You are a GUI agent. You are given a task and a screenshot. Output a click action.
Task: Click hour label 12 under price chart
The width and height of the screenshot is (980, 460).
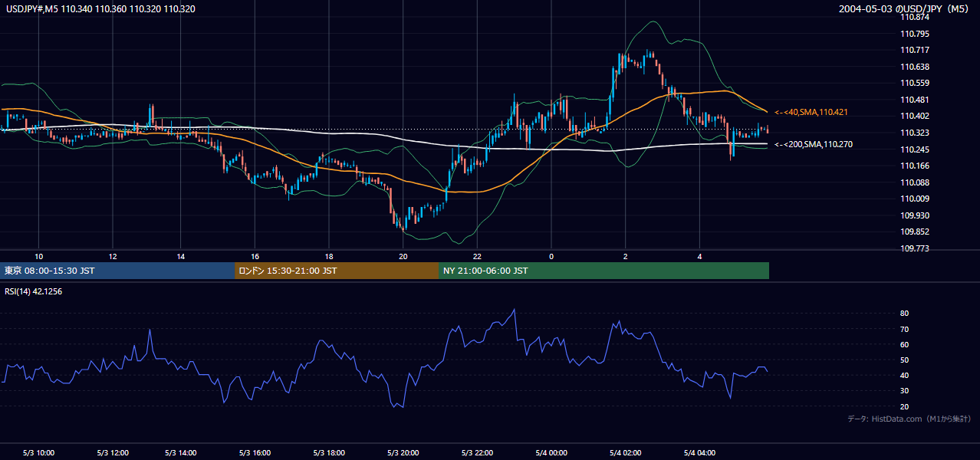pos(113,256)
